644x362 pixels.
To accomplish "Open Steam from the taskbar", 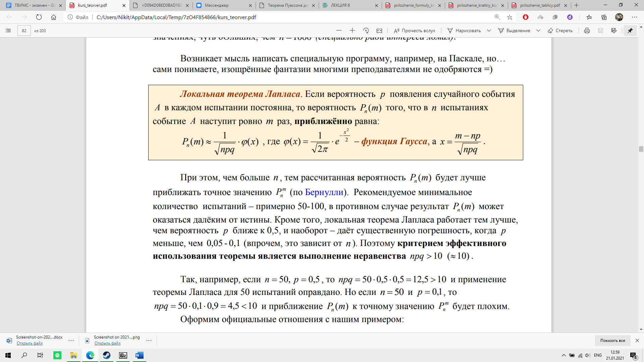I will [107, 355].
